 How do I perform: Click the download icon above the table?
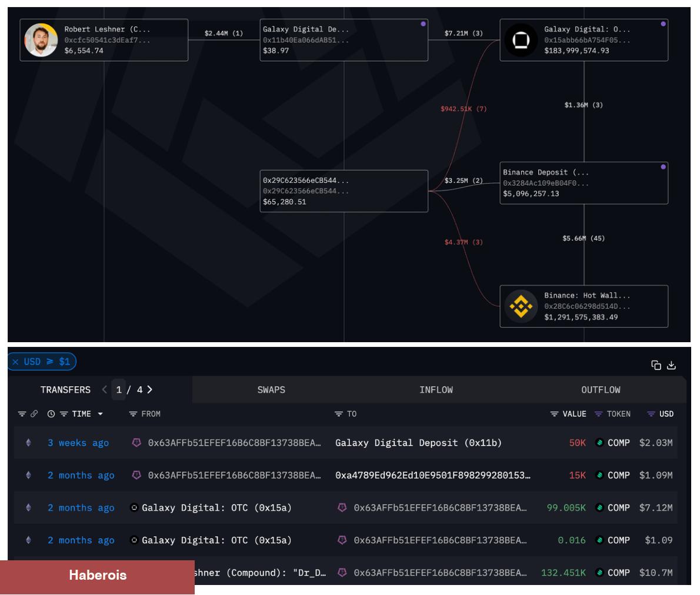click(671, 365)
